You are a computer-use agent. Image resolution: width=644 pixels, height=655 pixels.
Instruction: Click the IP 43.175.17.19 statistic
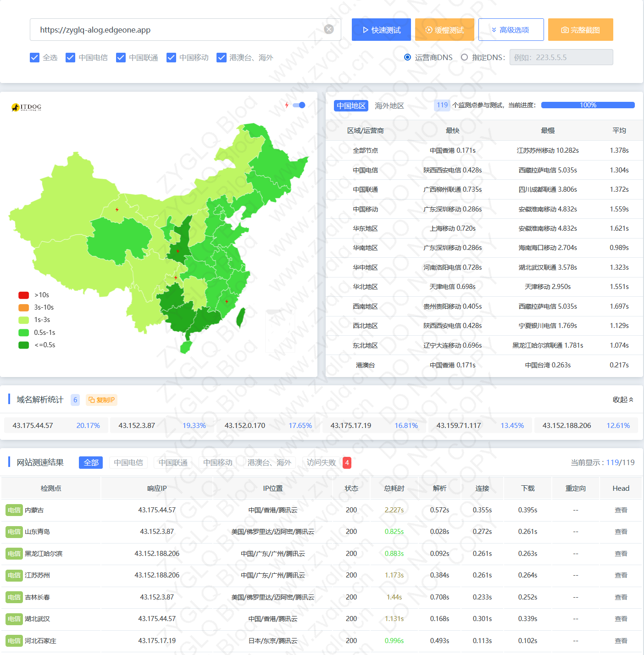click(374, 425)
